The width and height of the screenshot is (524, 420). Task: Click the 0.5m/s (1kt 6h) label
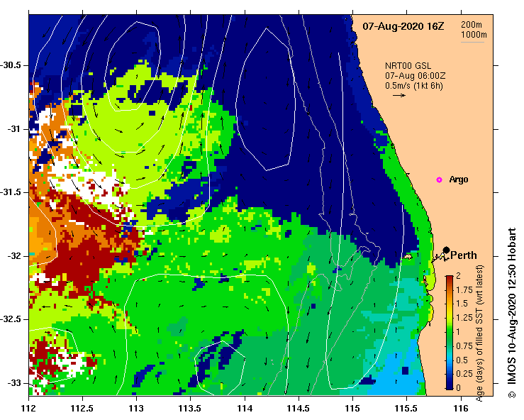414,86
